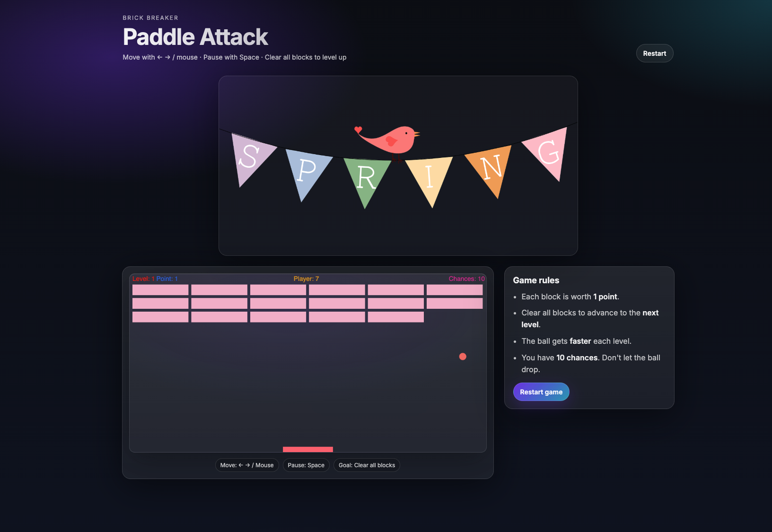
Task: Click the top-right pink brick
Action: coord(455,290)
